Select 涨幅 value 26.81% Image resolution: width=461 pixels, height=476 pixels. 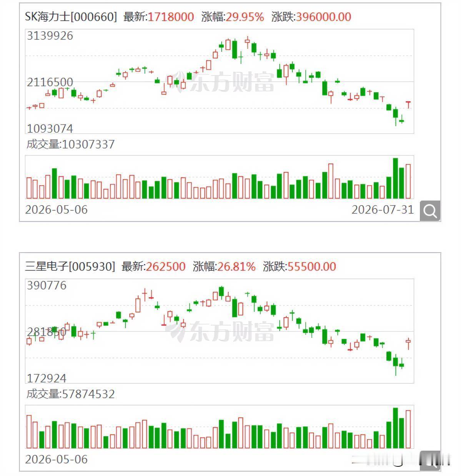(236, 267)
